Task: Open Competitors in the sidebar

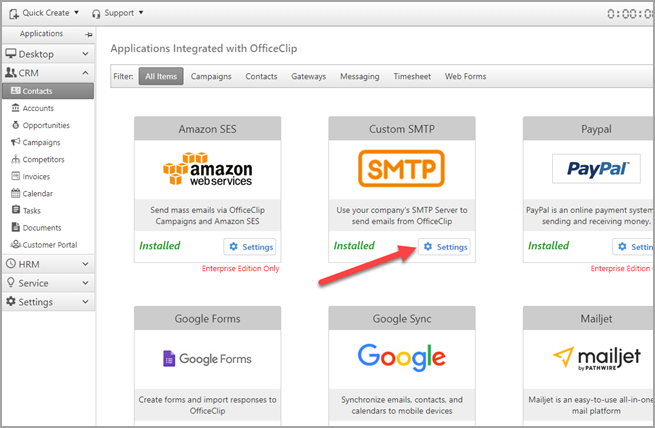Action: [43, 160]
